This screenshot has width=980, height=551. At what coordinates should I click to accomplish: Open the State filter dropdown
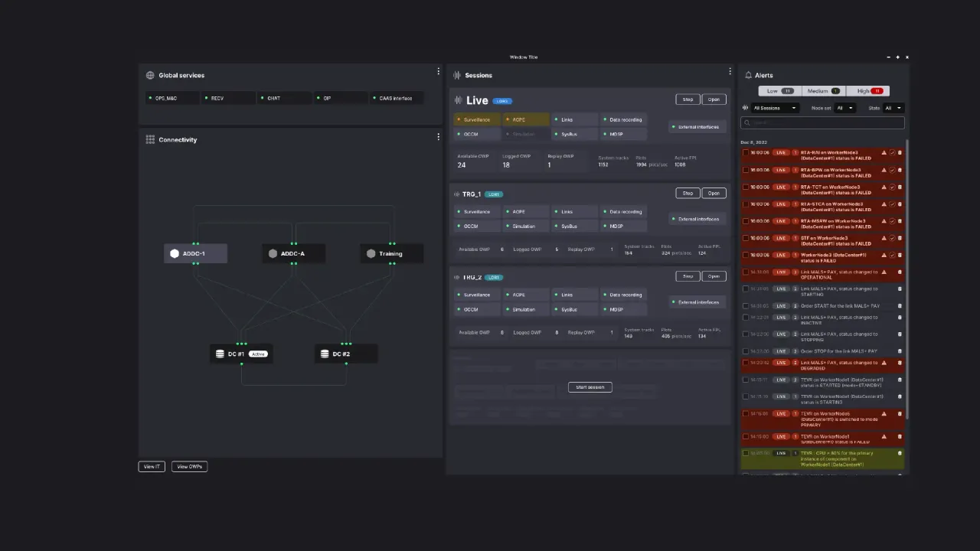point(893,108)
